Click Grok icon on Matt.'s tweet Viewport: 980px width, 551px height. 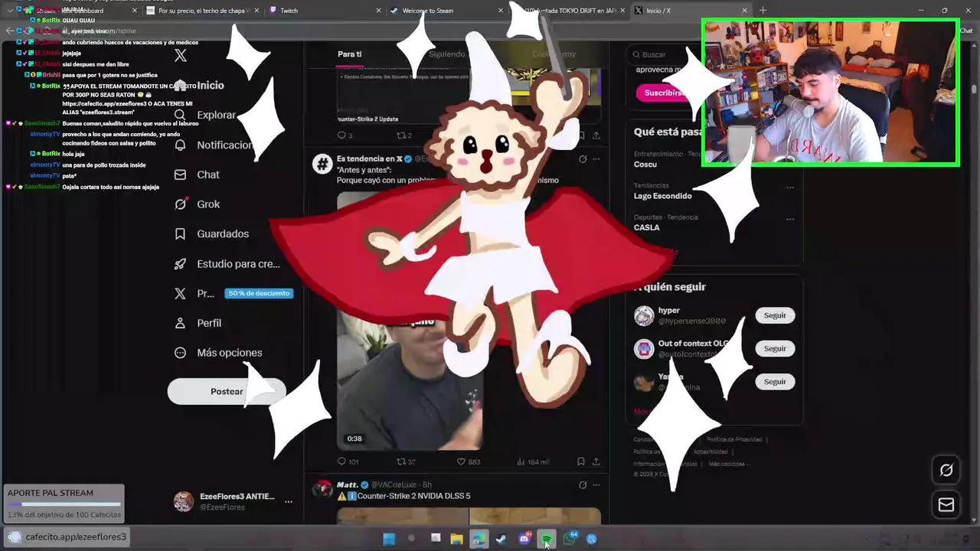(x=583, y=485)
